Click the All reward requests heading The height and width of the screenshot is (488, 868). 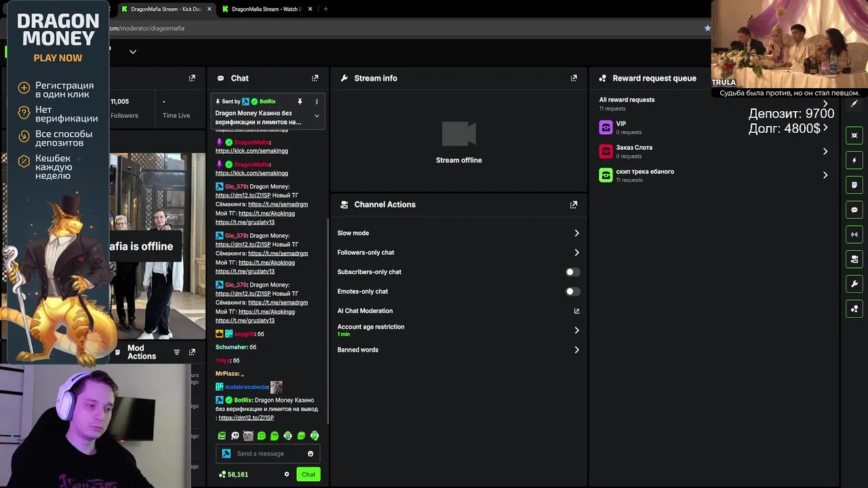coord(627,100)
